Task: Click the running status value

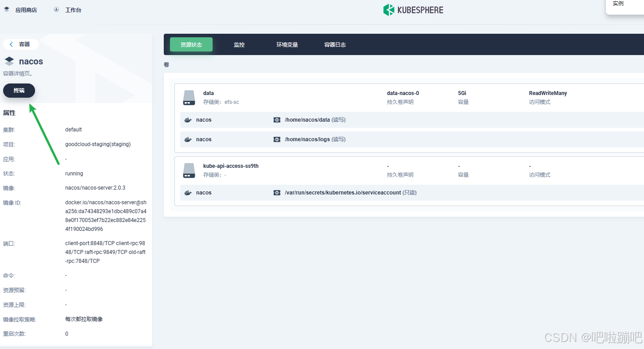Action: click(x=74, y=174)
